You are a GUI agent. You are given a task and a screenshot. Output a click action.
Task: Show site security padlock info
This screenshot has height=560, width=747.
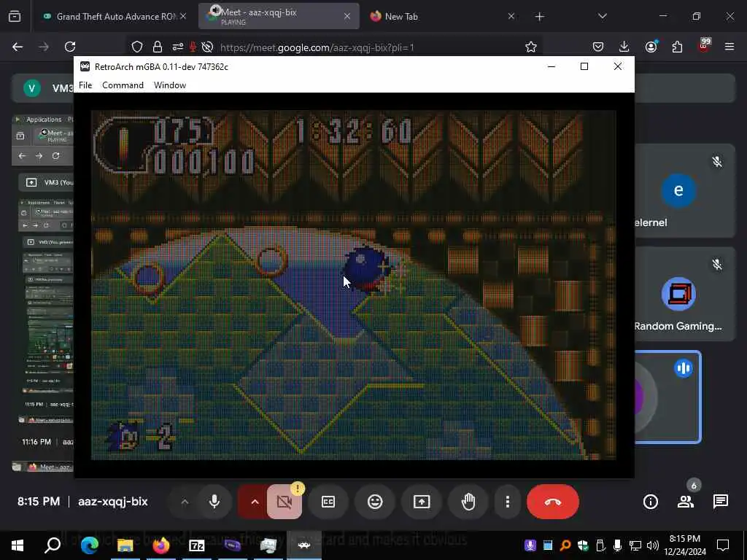[x=158, y=47]
